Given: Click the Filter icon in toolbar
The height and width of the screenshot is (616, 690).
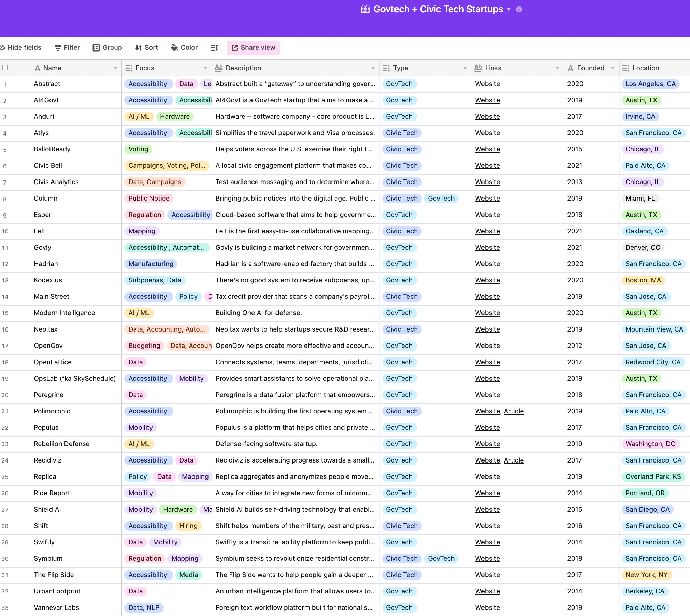Looking at the screenshot, I should (58, 48).
